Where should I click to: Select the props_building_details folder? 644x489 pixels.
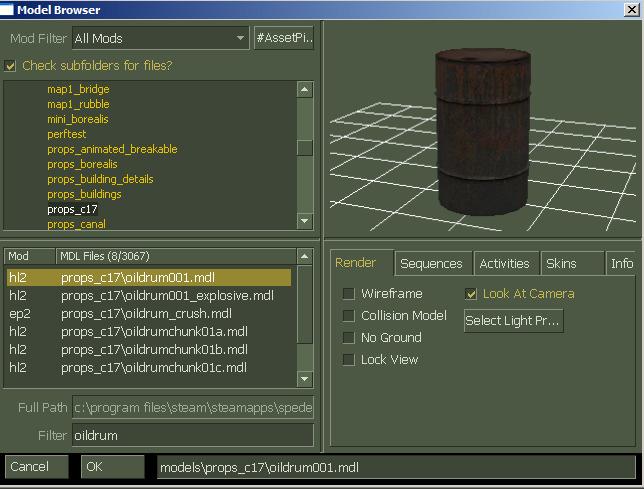[100, 179]
